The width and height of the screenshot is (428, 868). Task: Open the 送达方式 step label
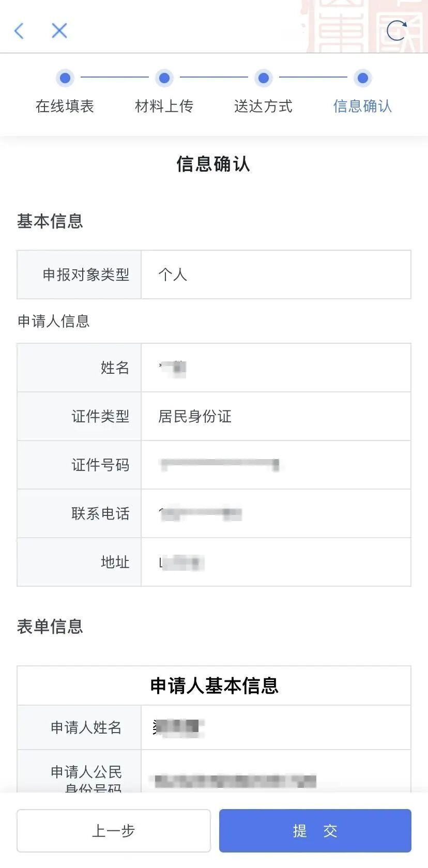tap(264, 106)
